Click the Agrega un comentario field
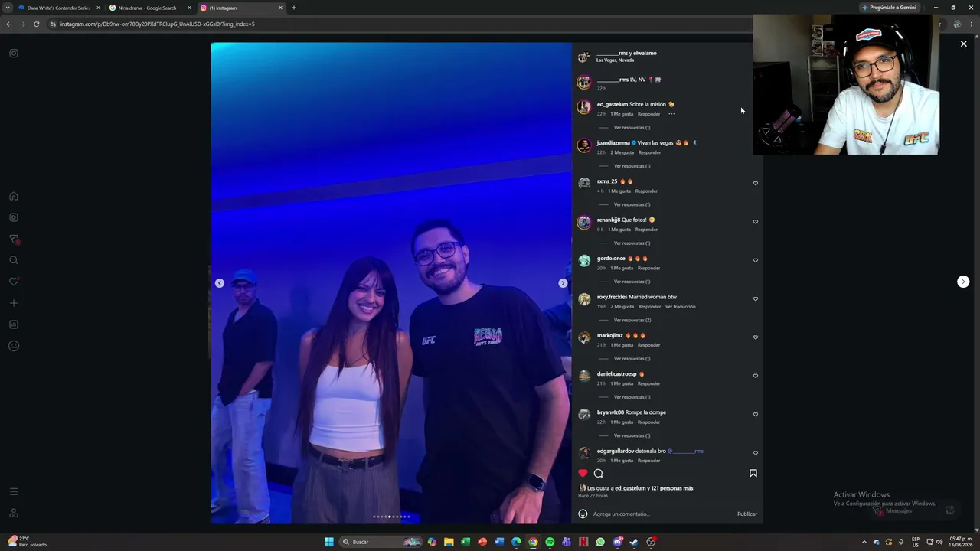Viewport: 980px width, 551px height. coord(662,514)
